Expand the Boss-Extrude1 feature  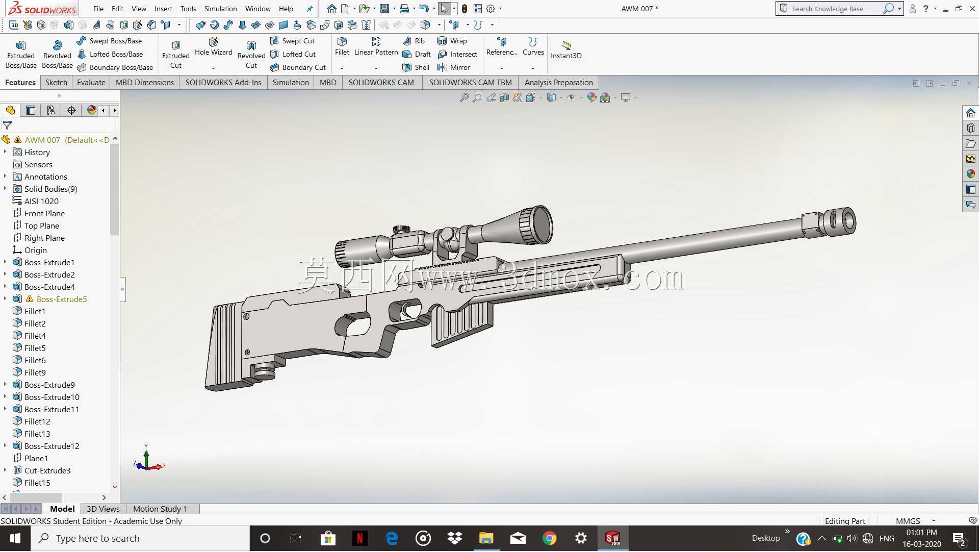click(x=5, y=262)
